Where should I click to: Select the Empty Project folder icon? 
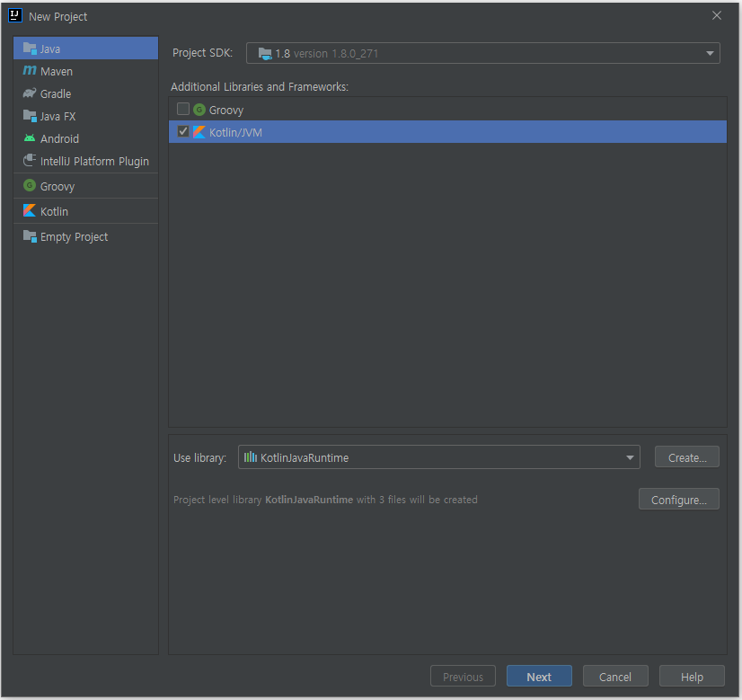(x=30, y=236)
